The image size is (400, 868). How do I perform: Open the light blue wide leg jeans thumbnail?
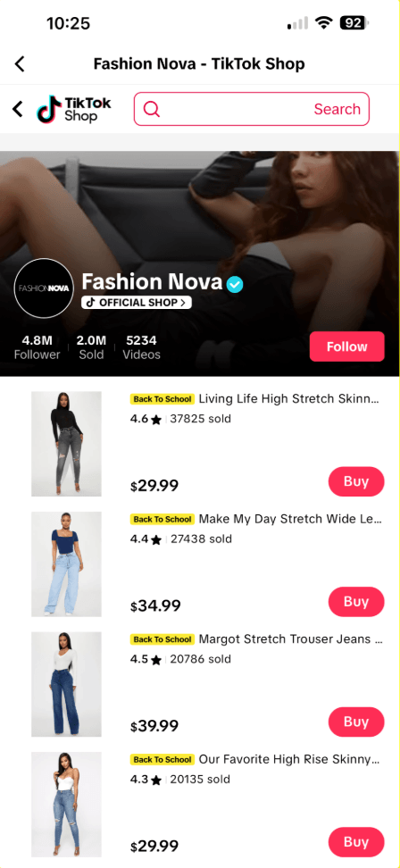[x=66, y=564]
